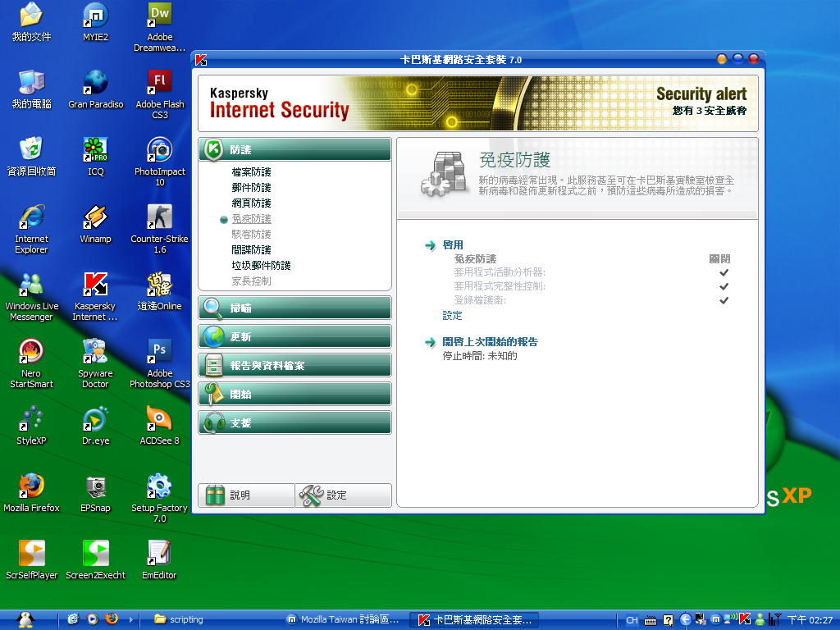This screenshot has width=840, height=630.
Task: Open the penguin Start button on taskbar
Action: click(25, 620)
